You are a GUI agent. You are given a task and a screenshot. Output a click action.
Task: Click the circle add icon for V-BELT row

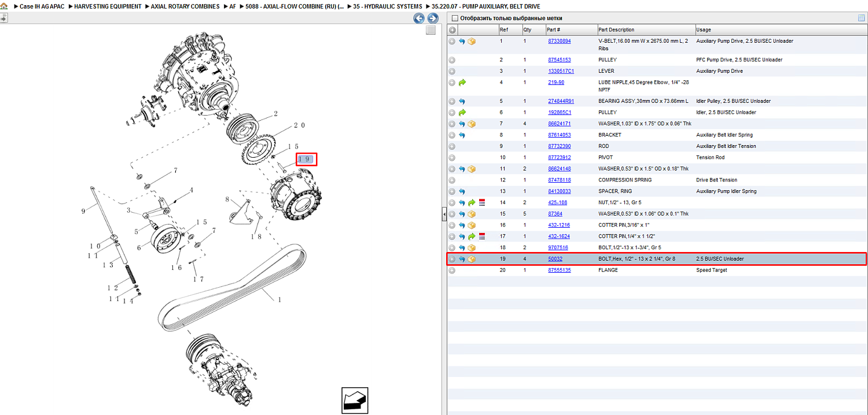pyautogui.click(x=452, y=42)
